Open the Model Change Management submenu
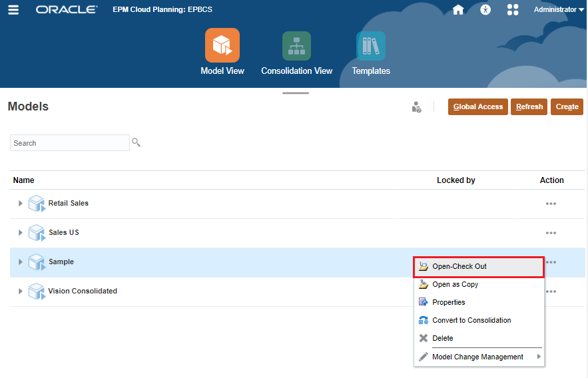This screenshot has height=378, width=588. 479,357
